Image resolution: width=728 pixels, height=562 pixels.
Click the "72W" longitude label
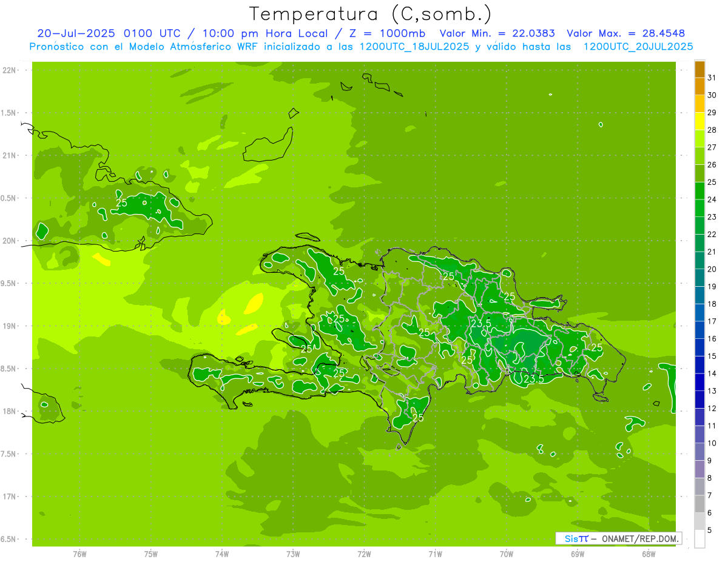point(364,554)
